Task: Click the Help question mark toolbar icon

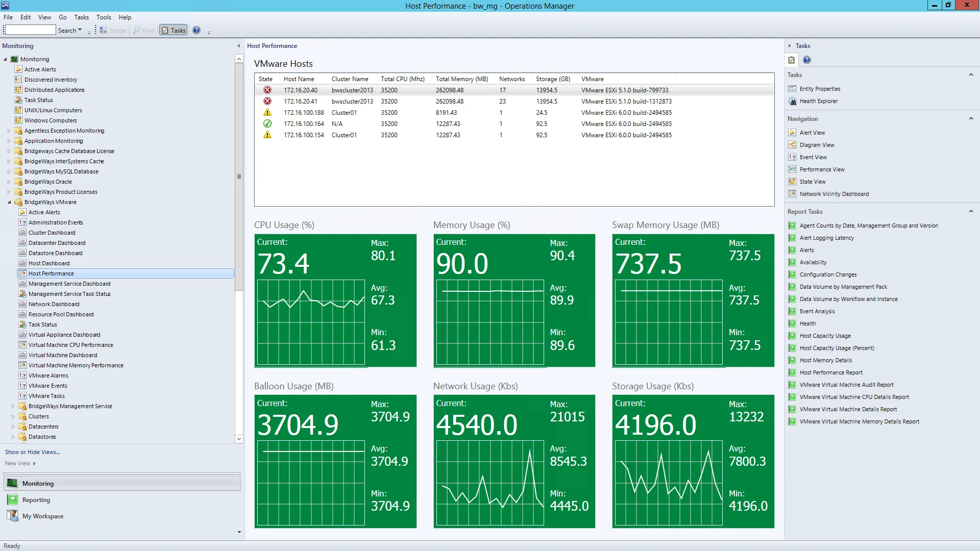Action: click(x=197, y=30)
